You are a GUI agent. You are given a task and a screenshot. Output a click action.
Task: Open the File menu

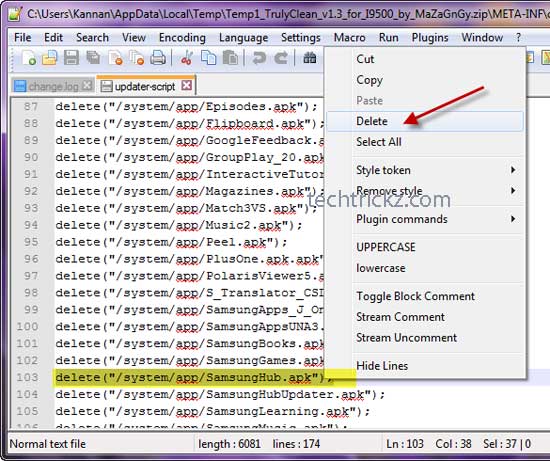click(x=22, y=37)
